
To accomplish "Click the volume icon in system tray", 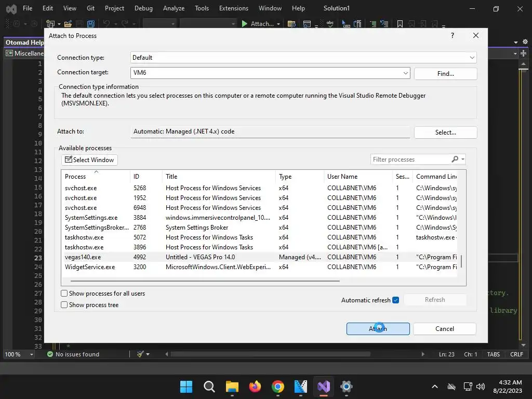I will pyautogui.click(x=481, y=387).
